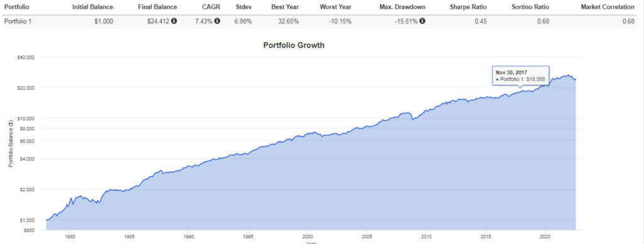The height and width of the screenshot is (244, 644).
Task: Click the Initial Balance column header
Action: tap(92, 7)
